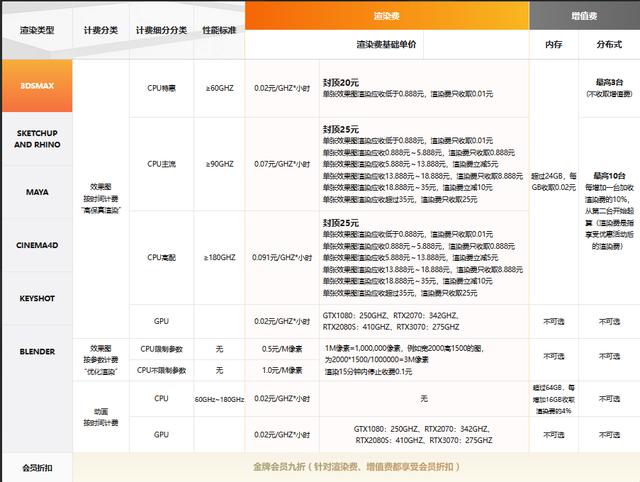Switch to SKETCHUP AND RHINO tab

click(x=37, y=139)
